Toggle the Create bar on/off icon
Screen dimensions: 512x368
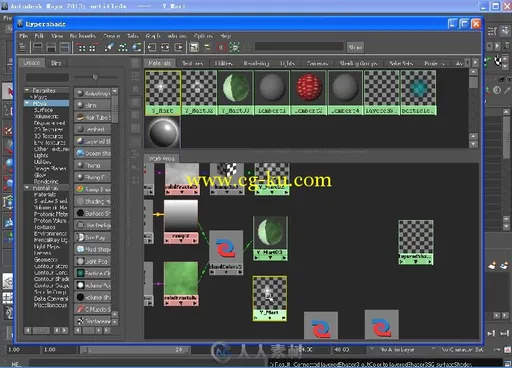pyautogui.click(x=23, y=47)
